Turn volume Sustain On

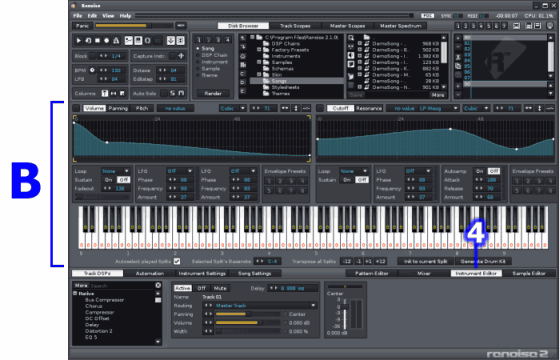[109, 180]
